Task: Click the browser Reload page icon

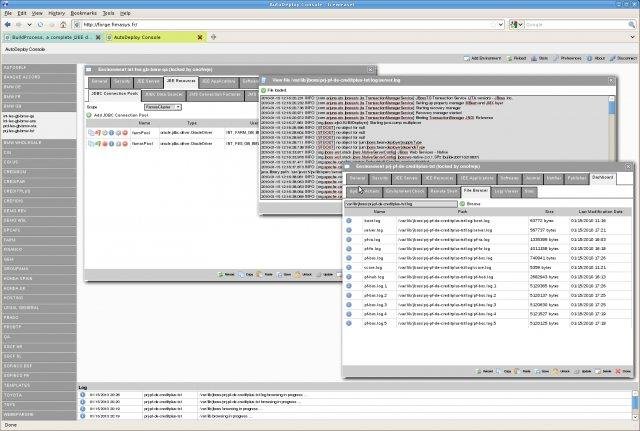Action: click(x=40, y=24)
